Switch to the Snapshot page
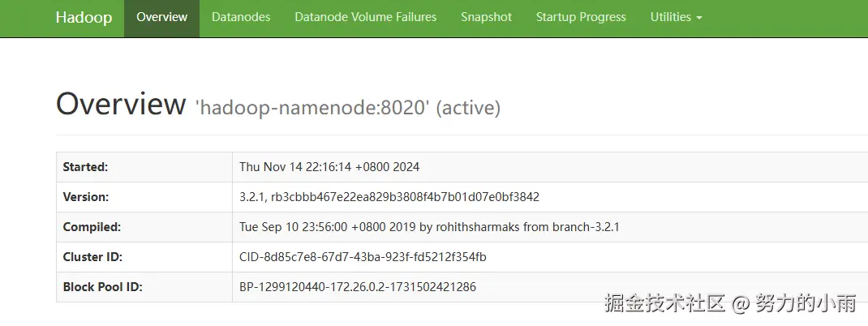This screenshot has width=868, height=326. 486,17
